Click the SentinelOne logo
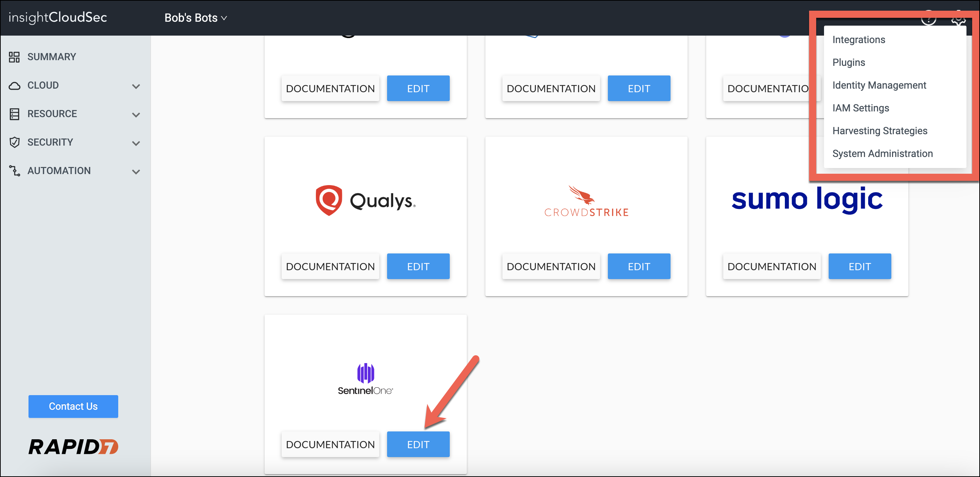Screen dimensions: 980x477 (365, 379)
